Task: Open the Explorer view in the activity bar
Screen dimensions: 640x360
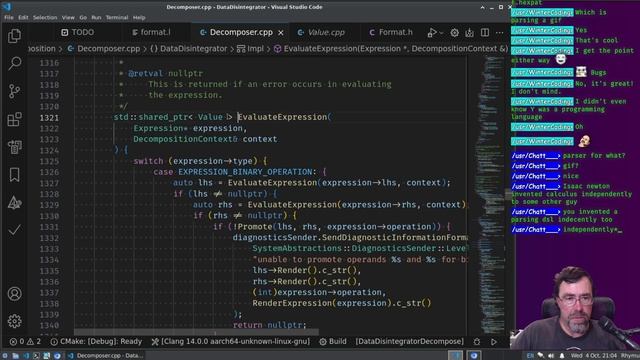Action: [14, 36]
